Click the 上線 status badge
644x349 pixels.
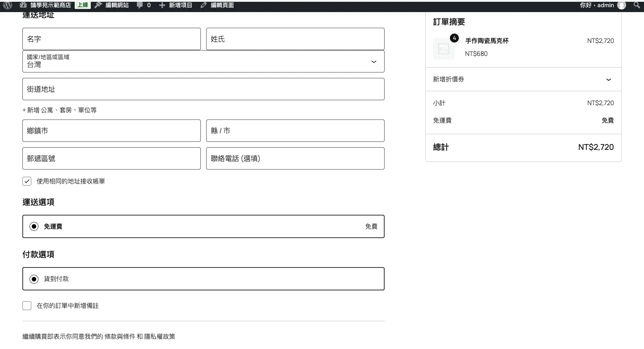point(83,5)
